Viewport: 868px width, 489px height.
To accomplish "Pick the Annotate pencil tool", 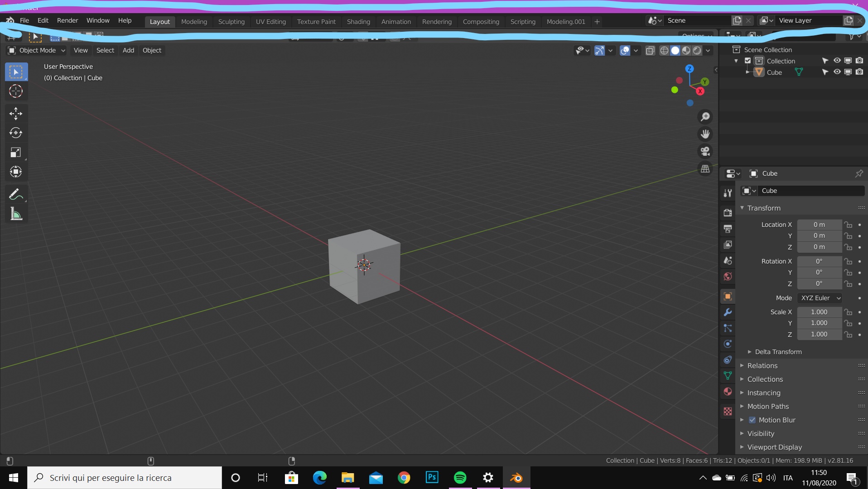I will tap(16, 195).
